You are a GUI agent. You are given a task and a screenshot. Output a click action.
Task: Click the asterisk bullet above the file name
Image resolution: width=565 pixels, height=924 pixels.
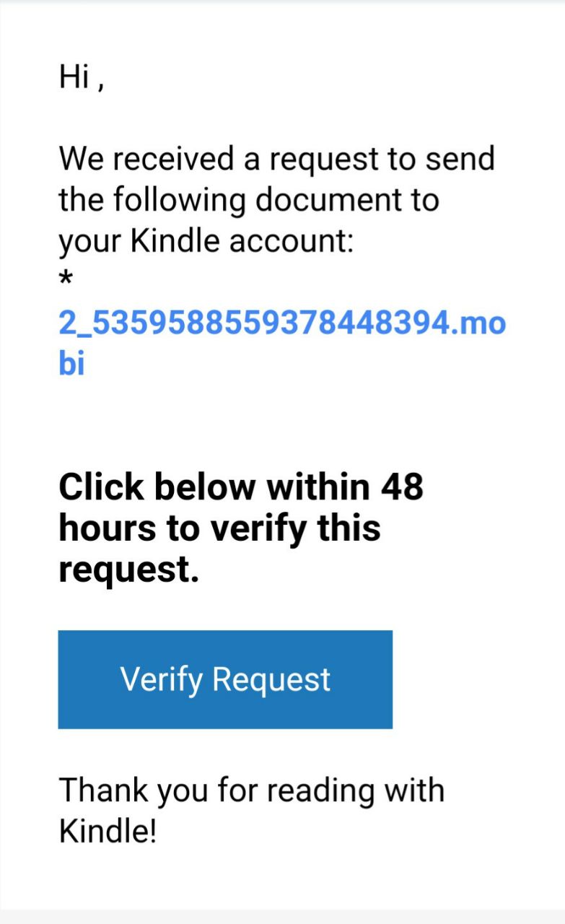pos(66,279)
